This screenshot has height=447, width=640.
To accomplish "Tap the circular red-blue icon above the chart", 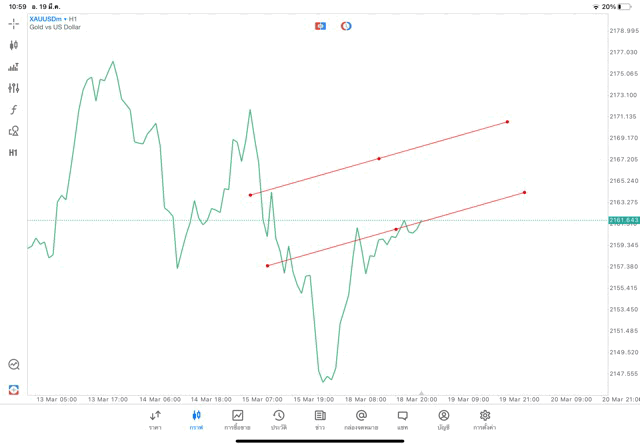I will (x=346, y=26).
